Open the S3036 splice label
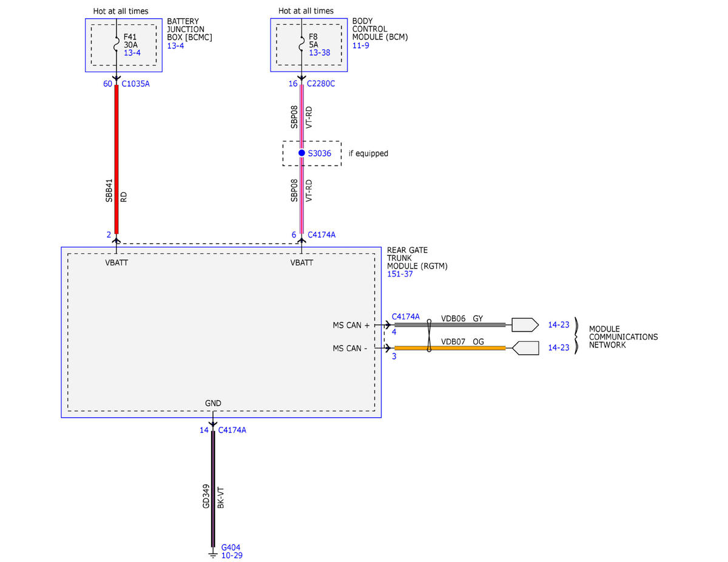This screenshot has height=562, width=728. click(x=320, y=153)
